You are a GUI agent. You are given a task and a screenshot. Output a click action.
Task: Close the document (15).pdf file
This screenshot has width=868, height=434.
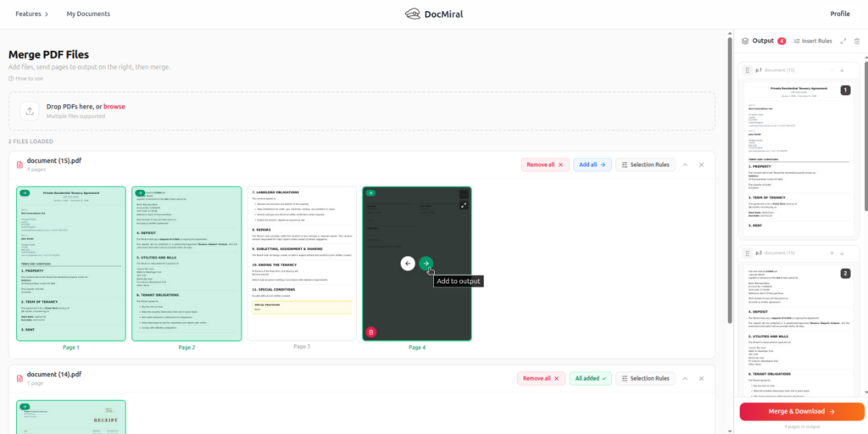[701, 165]
